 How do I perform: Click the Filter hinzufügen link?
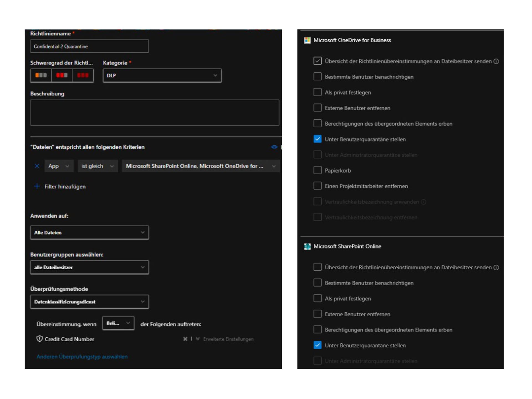click(65, 186)
